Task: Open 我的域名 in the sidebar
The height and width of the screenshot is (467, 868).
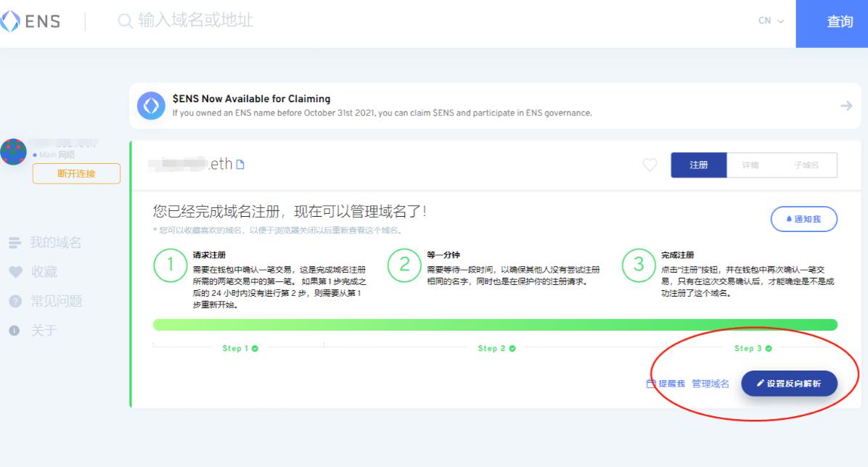Action: (x=55, y=243)
